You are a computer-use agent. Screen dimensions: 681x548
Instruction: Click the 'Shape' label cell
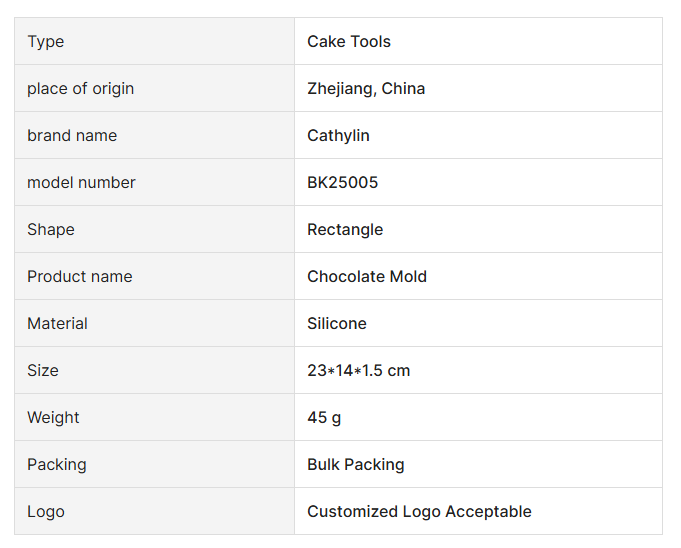51,230
